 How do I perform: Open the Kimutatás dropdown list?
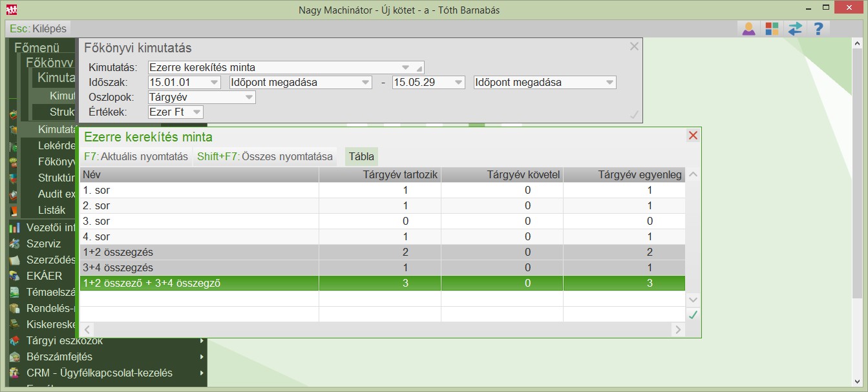tap(405, 67)
